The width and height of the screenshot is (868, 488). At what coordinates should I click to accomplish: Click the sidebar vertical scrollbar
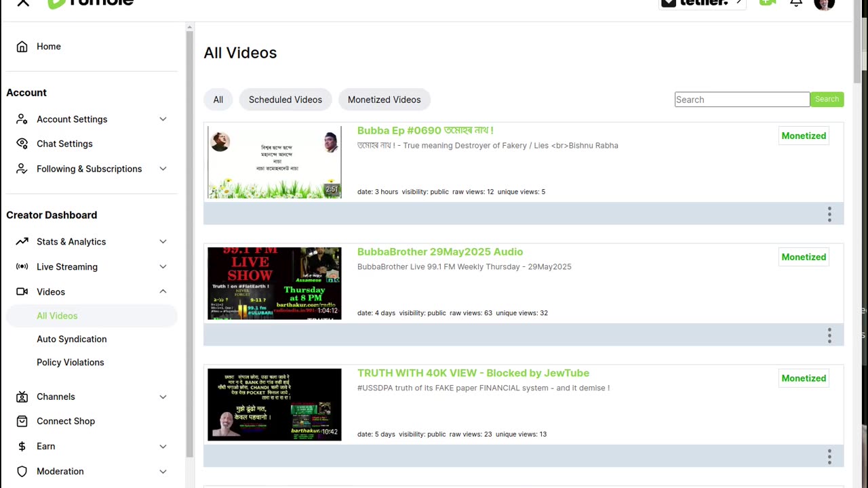(x=190, y=244)
